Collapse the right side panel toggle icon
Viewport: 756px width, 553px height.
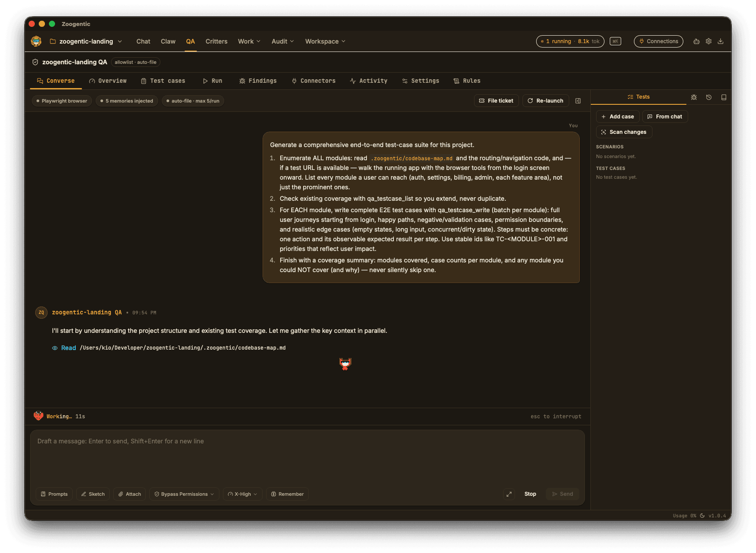tap(578, 101)
